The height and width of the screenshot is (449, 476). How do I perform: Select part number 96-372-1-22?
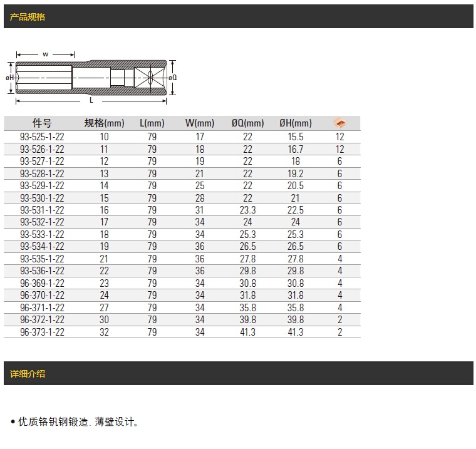42,319
